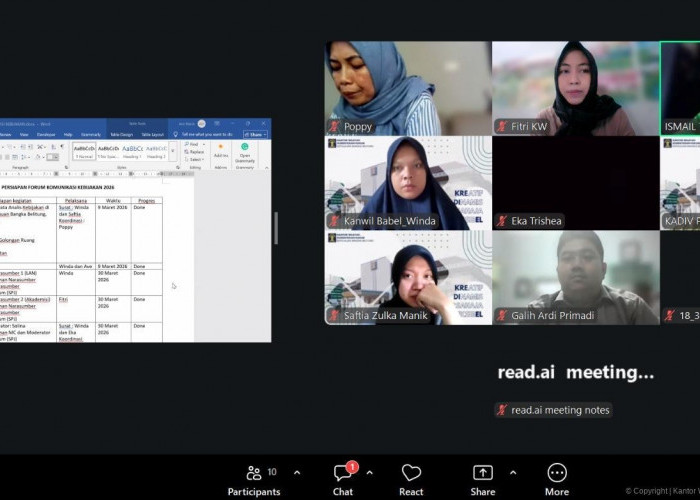This screenshot has width=700, height=500.
Task: Open the Developer tab in Word
Action: point(46,134)
